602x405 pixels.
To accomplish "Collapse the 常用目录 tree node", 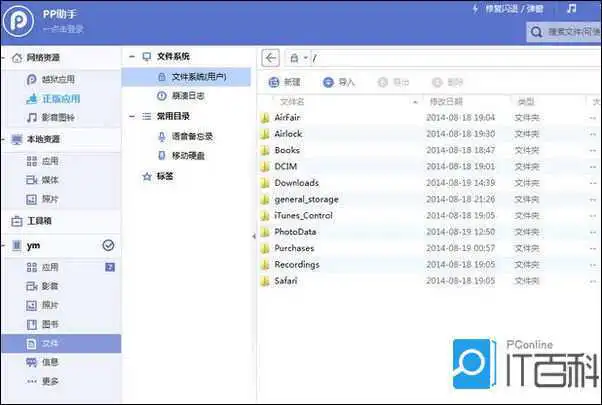I will coord(132,116).
